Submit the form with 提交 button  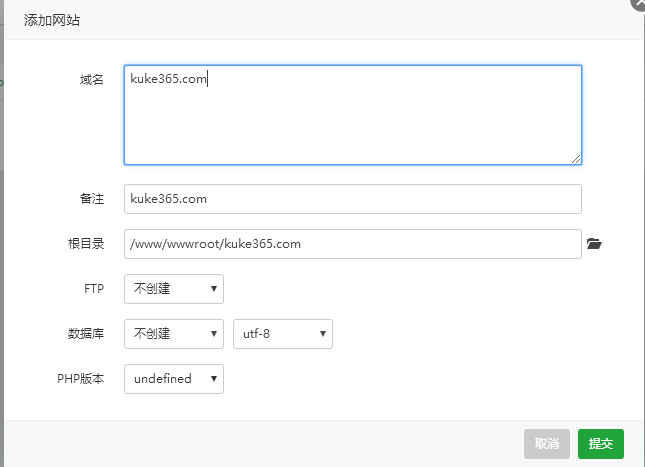click(600, 444)
